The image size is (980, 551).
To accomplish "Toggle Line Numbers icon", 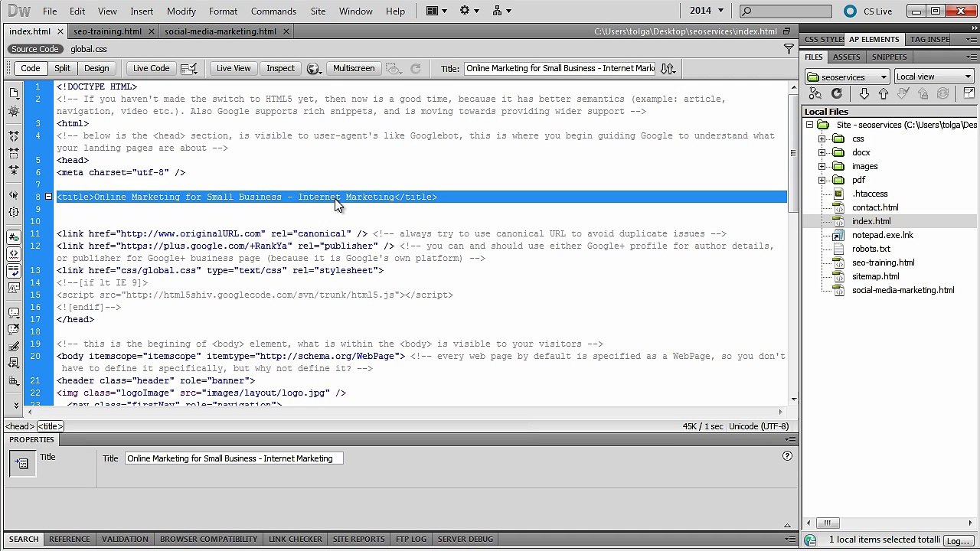I will tap(14, 237).
